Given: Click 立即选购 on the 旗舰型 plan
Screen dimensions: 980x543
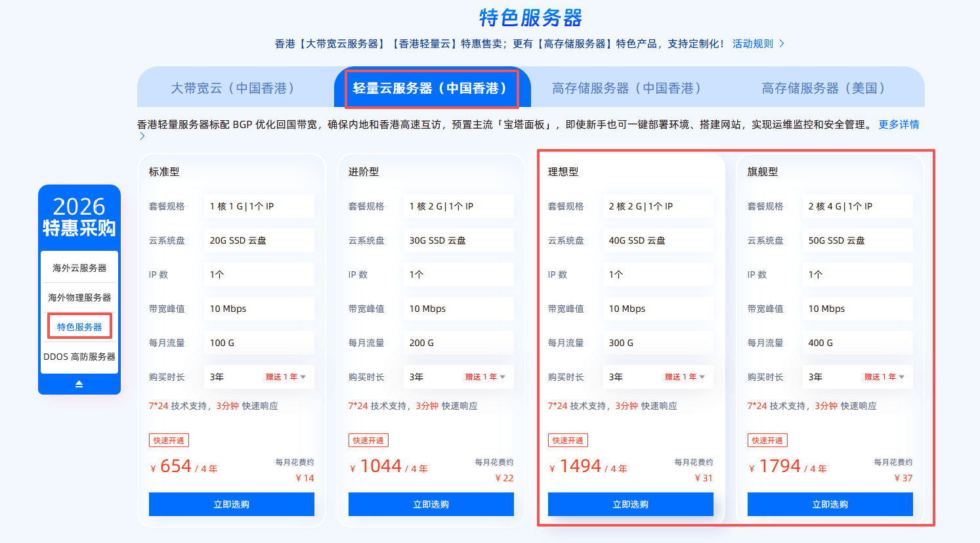Looking at the screenshot, I should pyautogui.click(x=830, y=504).
